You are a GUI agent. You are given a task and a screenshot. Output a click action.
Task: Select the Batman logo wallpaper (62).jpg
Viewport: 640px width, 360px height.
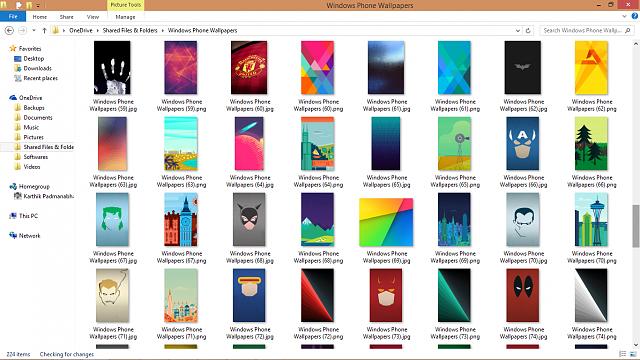522,67
